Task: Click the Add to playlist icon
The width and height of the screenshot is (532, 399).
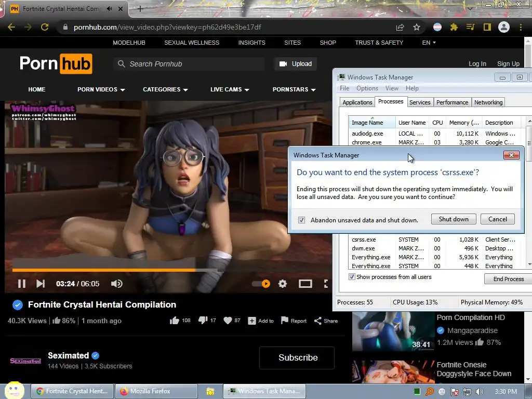Action: tap(252, 321)
